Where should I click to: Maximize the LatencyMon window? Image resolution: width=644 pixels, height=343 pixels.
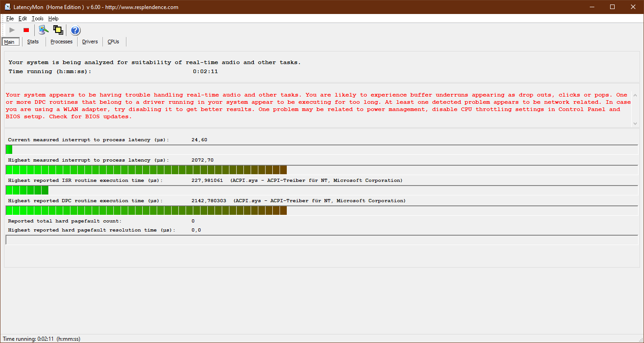coord(612,7)
